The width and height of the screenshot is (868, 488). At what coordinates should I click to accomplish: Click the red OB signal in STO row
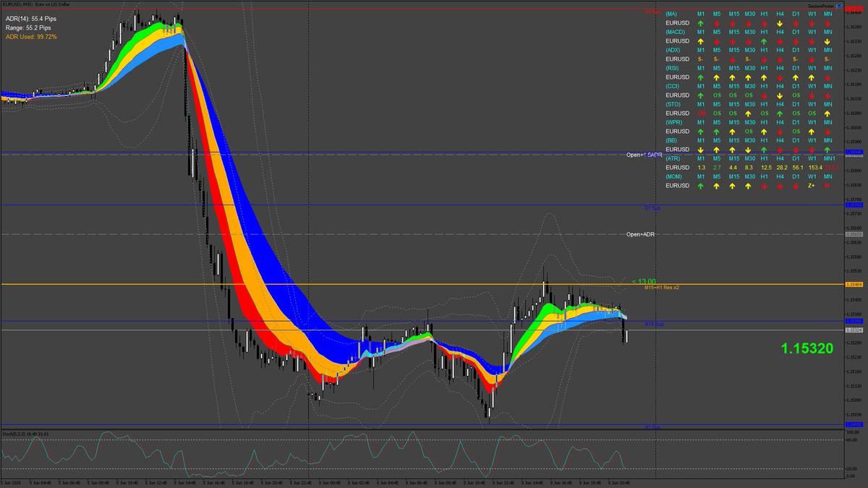point(701,114)
